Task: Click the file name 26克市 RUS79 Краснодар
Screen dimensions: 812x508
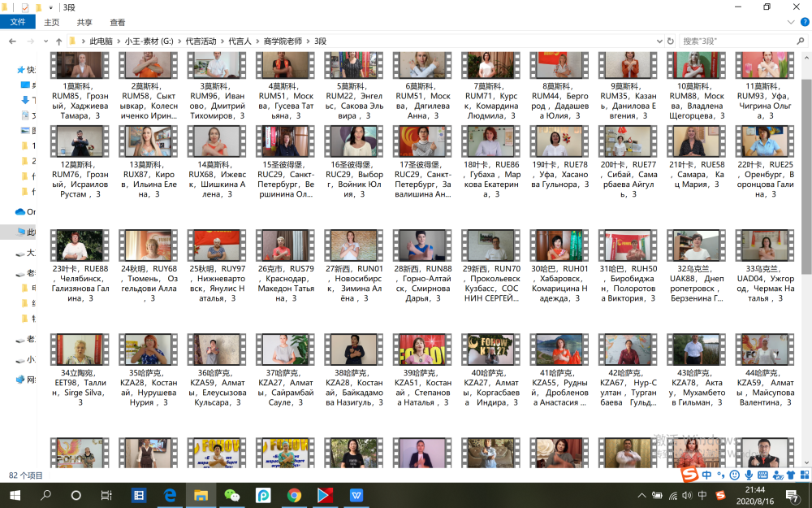Action: (x=285, y=284)
